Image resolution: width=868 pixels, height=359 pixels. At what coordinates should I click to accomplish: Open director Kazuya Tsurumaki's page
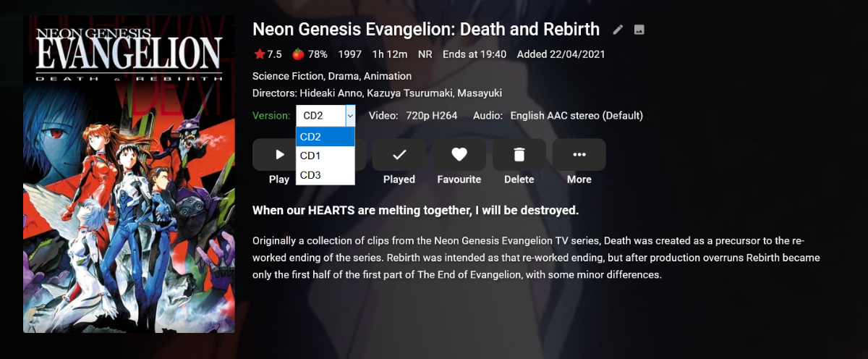pos(410,93)
